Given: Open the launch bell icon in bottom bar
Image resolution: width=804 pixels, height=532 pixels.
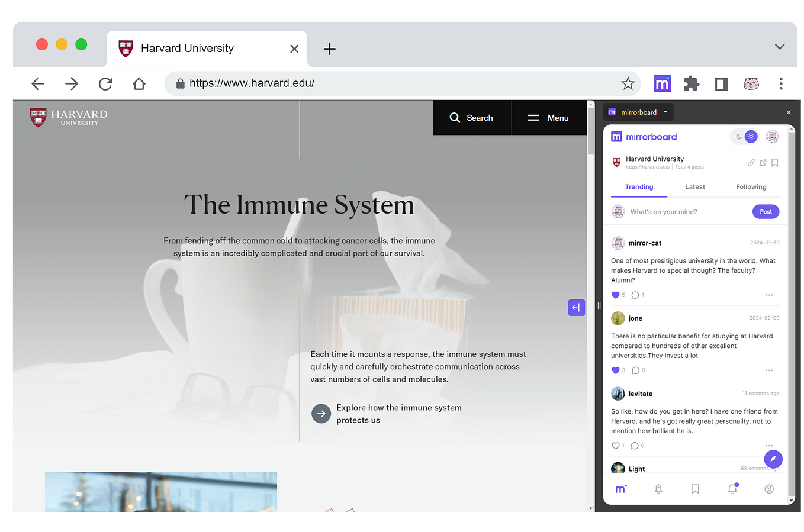Looking at the screenshot, I should click(658, 489).
